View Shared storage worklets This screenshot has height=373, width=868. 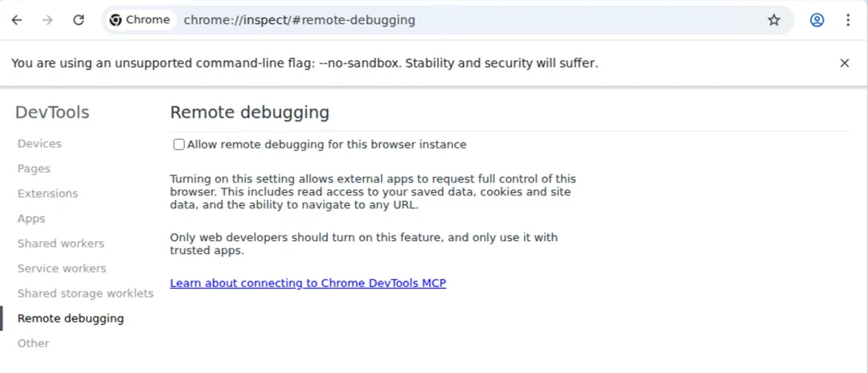pos(85,293)
